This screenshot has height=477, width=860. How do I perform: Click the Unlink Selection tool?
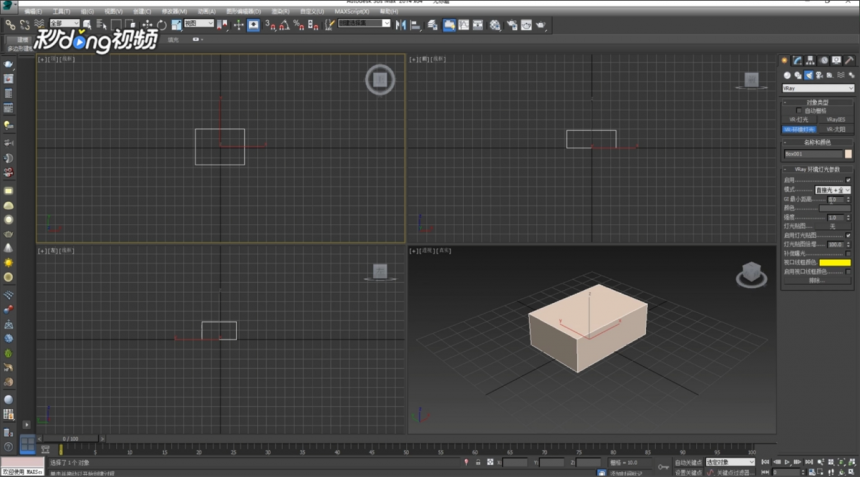tap(25, 25)
